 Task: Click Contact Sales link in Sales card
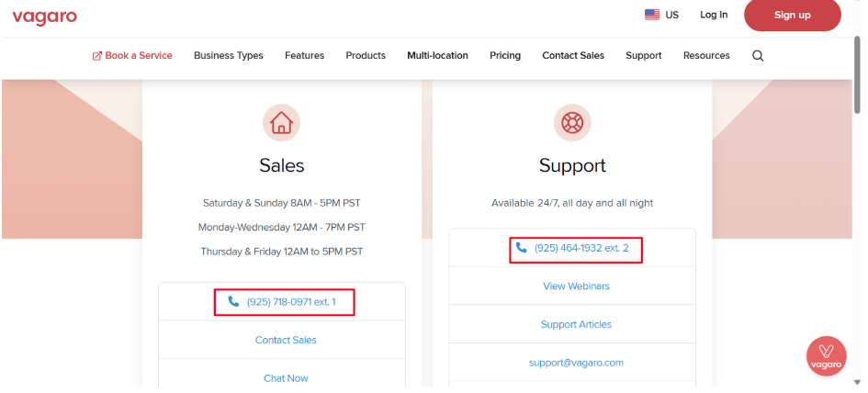click(286, 340)
